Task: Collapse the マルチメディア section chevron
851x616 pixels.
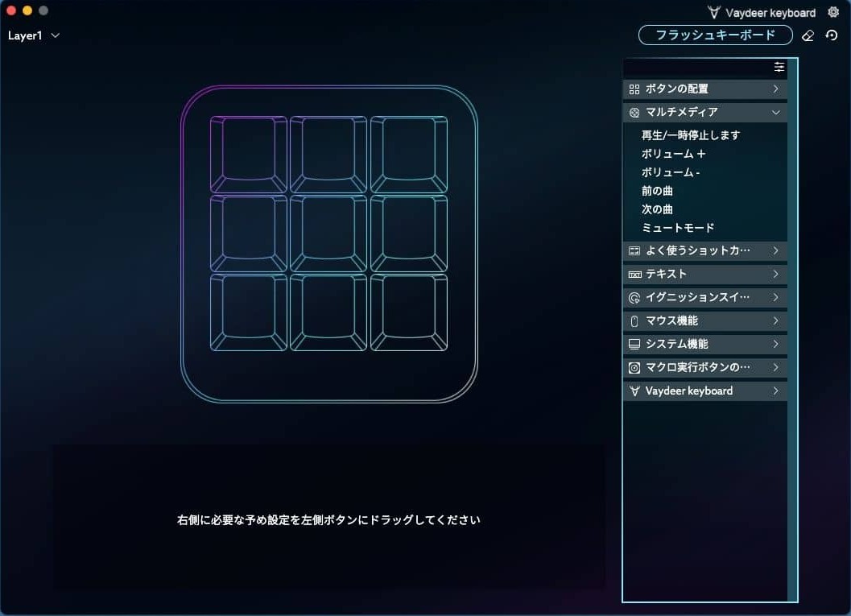Action: 775,113
